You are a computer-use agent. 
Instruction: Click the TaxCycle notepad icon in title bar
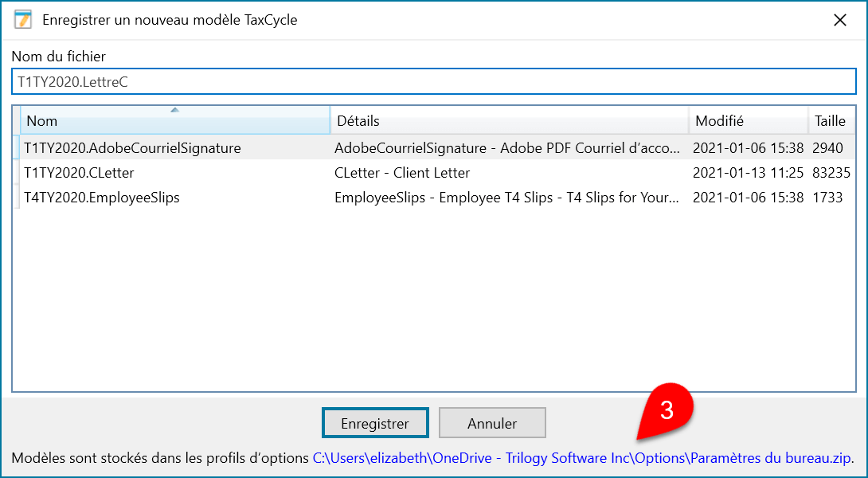[23, 20]
